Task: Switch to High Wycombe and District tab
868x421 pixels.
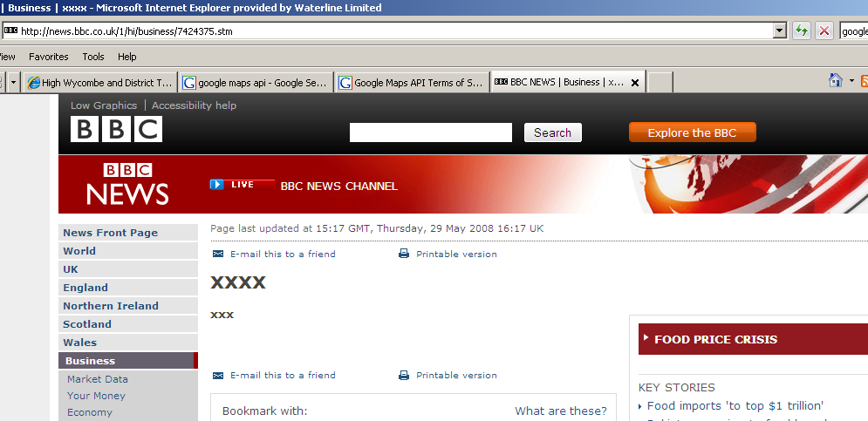Action: [x=99, y=83]
